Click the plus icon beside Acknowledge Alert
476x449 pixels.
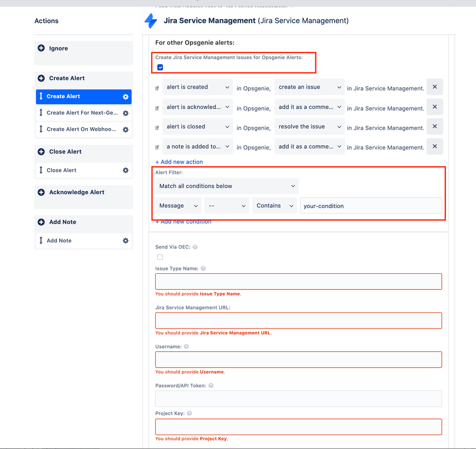(x=41, y=192)
